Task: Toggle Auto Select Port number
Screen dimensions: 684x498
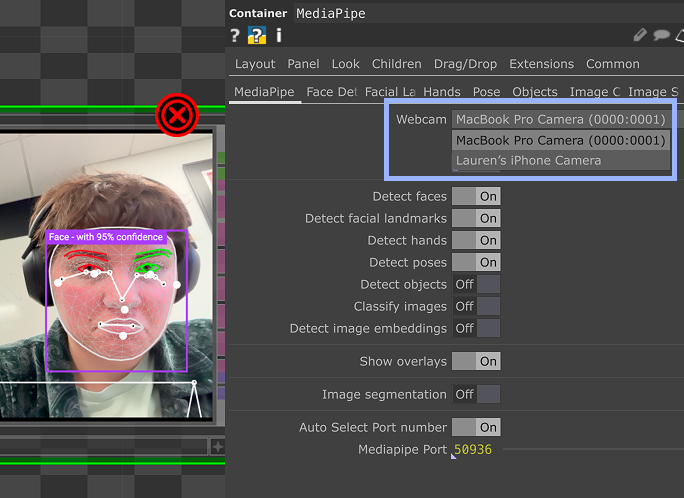Action: click(x=476, y=427)
